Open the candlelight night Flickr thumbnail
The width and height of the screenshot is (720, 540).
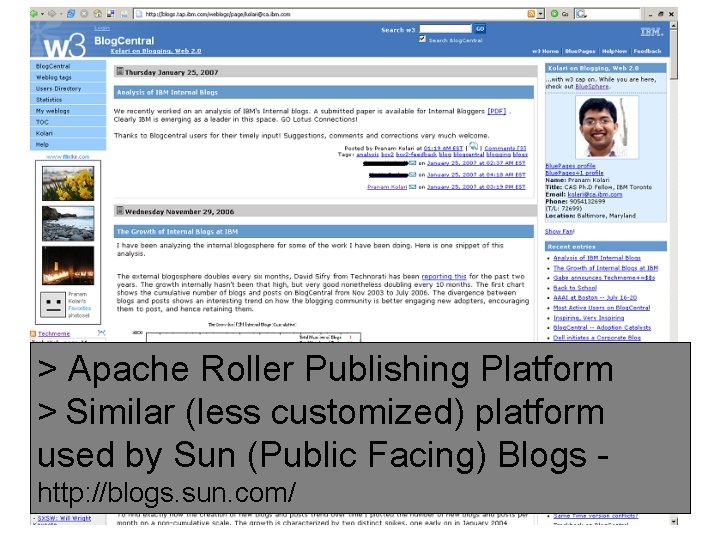click(68, 265)
